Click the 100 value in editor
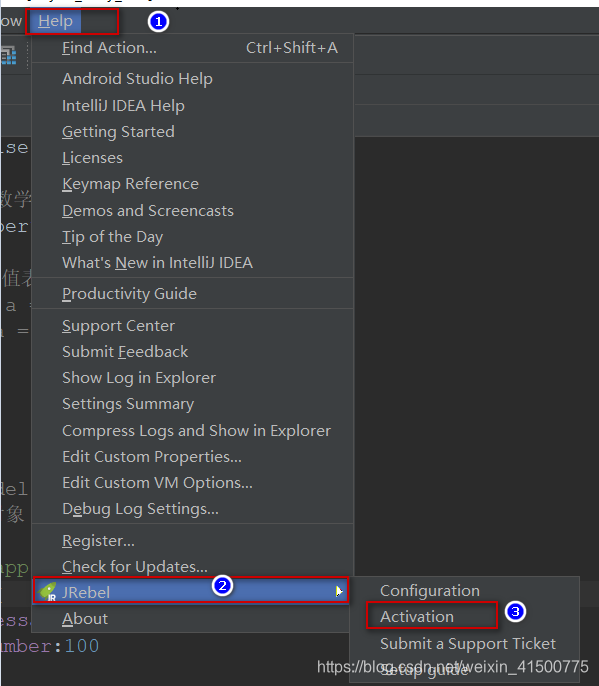Viewport: 599px width, 686px height. click(x=82, y=646)
